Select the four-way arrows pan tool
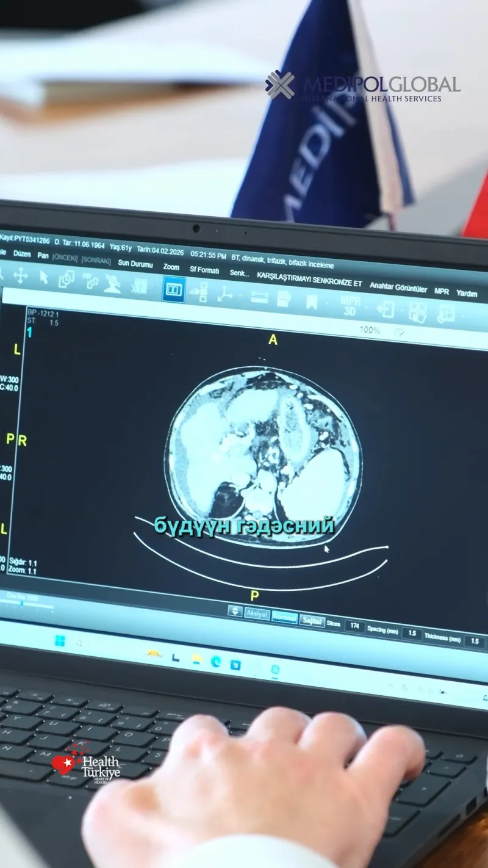Viewport: 488px width, 868px height. tap(20, 276)
